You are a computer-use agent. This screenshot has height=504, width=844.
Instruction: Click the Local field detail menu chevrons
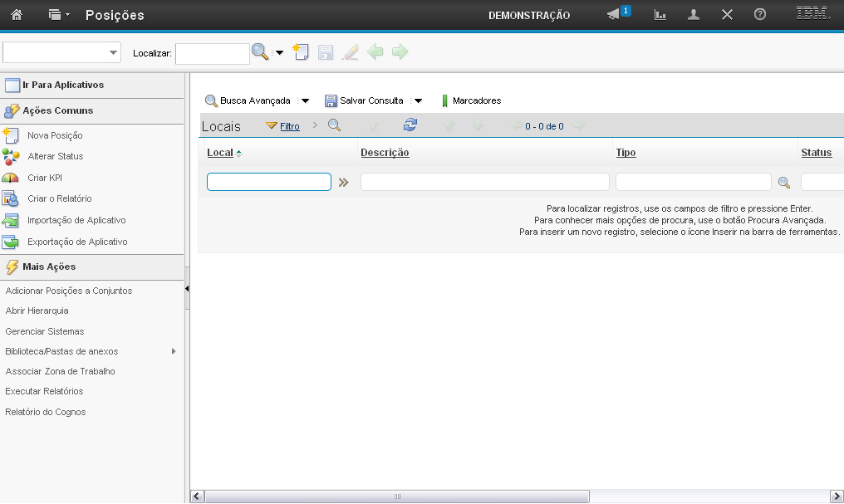coord(343,183)
